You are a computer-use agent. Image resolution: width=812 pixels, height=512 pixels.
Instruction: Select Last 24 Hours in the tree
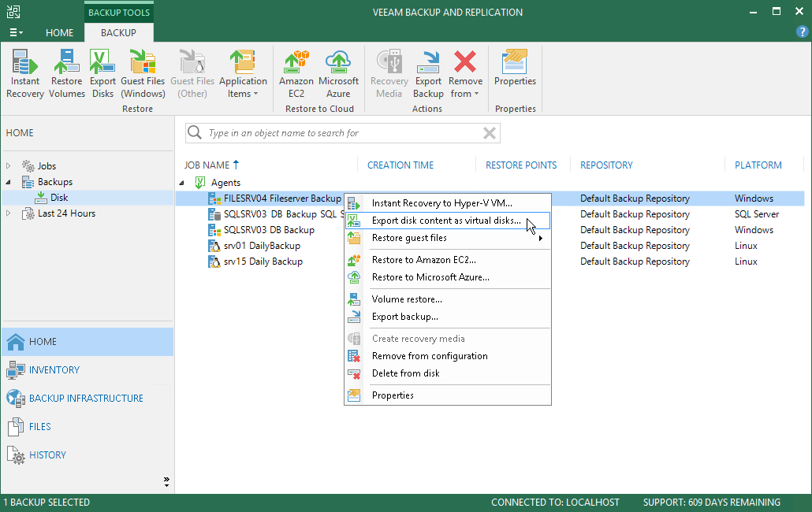[66, 213]
